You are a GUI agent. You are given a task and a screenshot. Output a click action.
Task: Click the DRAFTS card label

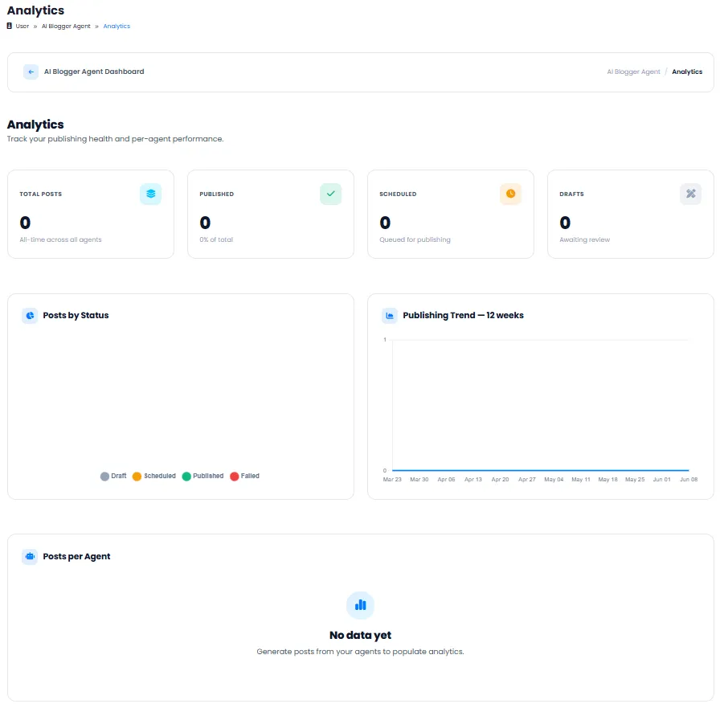571,194
